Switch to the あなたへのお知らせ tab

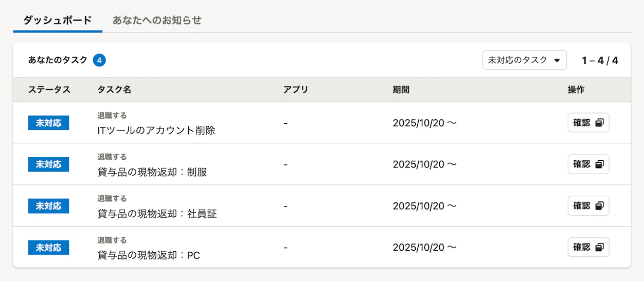click(x=157, y=21)
